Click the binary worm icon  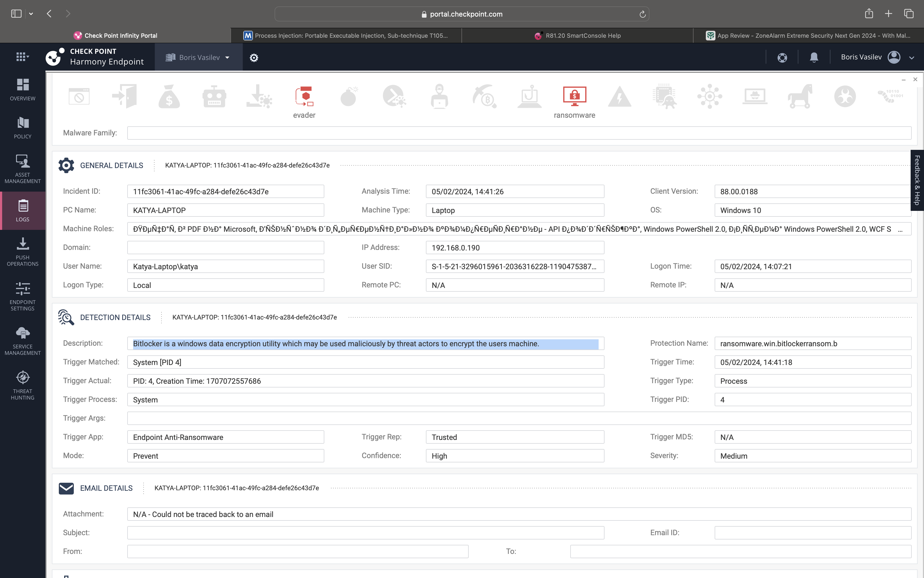(890, 96)
